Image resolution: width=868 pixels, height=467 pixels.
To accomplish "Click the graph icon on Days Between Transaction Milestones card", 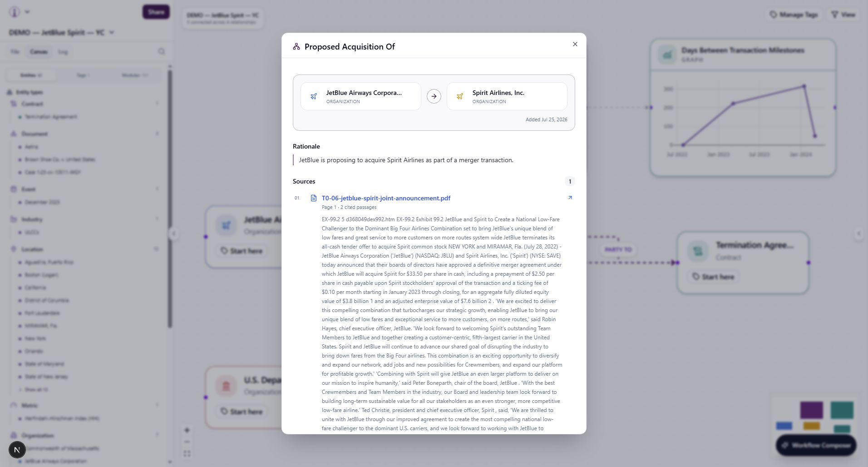I will [x=667, y=55].
